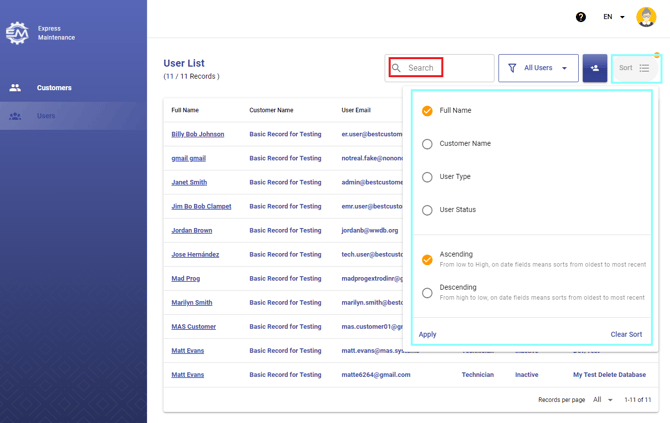Select User Type sort option
Viewport: 670px width, 423px height.
427,177
